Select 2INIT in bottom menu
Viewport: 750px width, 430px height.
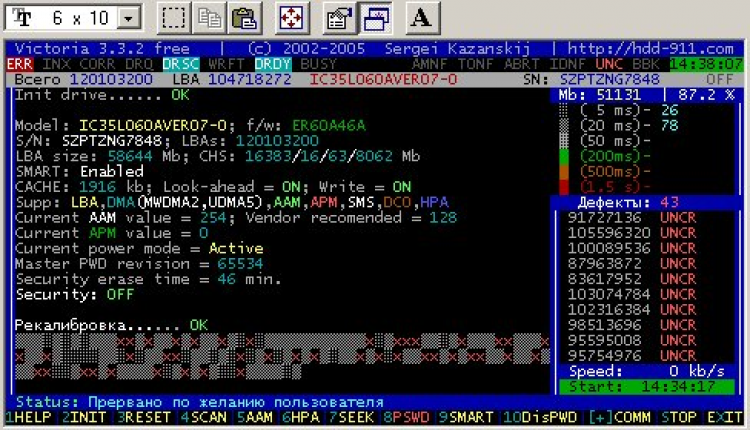(84, 417)
